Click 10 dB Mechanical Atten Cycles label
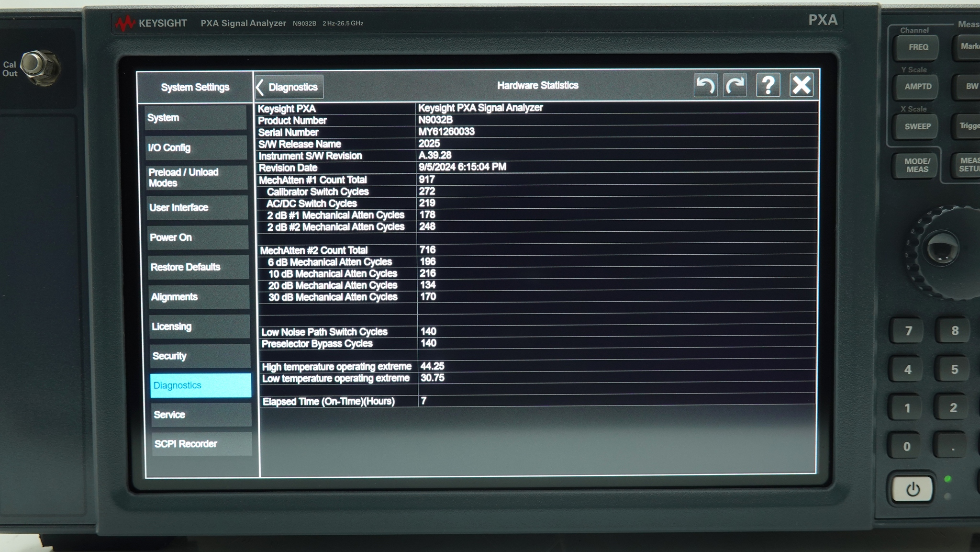This screenshot has height=552, width=980. click(x=333, y=274)
